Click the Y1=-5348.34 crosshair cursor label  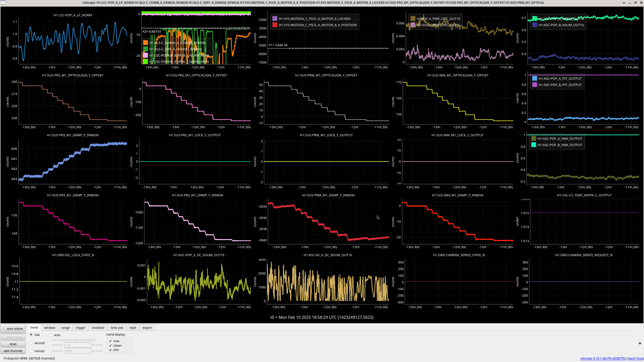coord(278,45)
